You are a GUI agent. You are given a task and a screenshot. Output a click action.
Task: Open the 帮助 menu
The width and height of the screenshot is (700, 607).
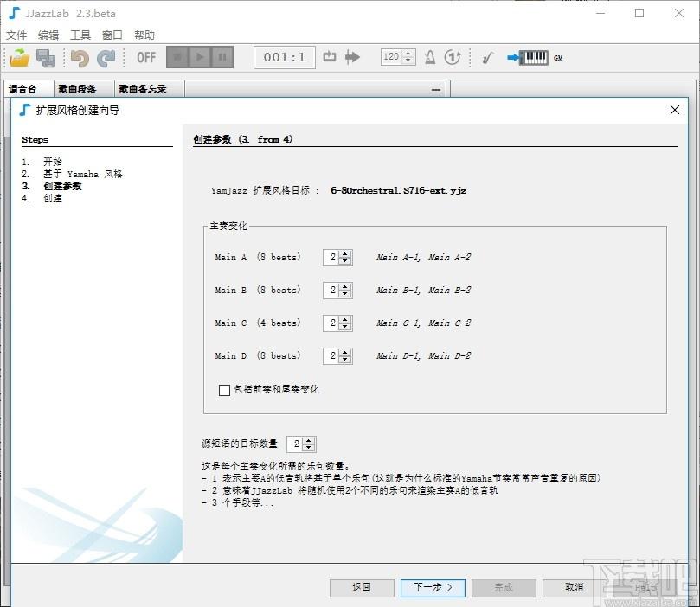click(x=144, y=35)
